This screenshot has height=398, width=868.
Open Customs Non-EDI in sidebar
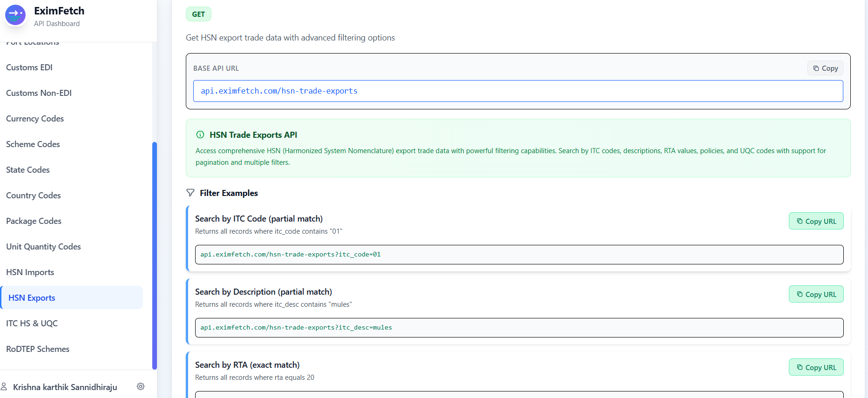[39, 93]
